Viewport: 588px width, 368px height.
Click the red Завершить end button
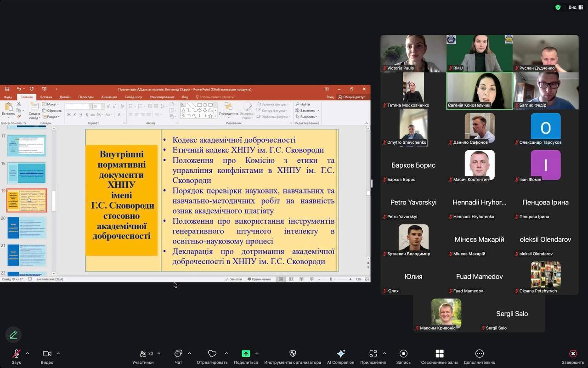pos(573,354)
